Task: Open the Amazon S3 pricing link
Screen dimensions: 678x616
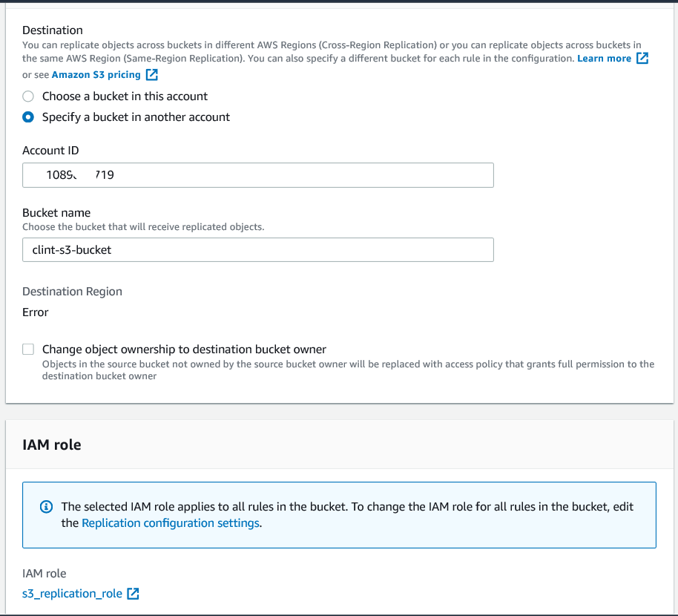Action: click(96, 75)
